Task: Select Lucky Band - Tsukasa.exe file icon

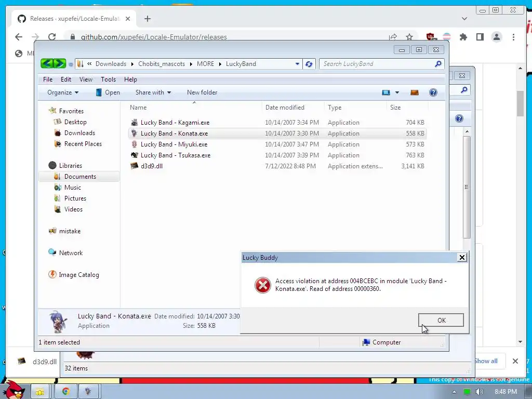Action: pos(135,155)
